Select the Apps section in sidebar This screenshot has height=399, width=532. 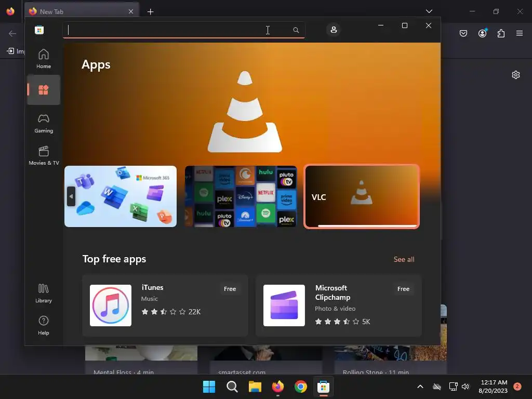pyautogui.click(x=44, y=90)
